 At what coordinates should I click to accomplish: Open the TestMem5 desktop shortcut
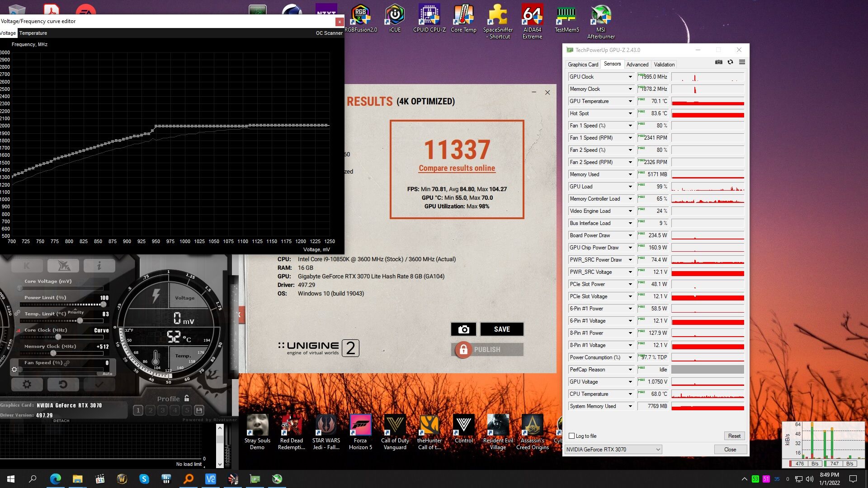pos(566,19)
